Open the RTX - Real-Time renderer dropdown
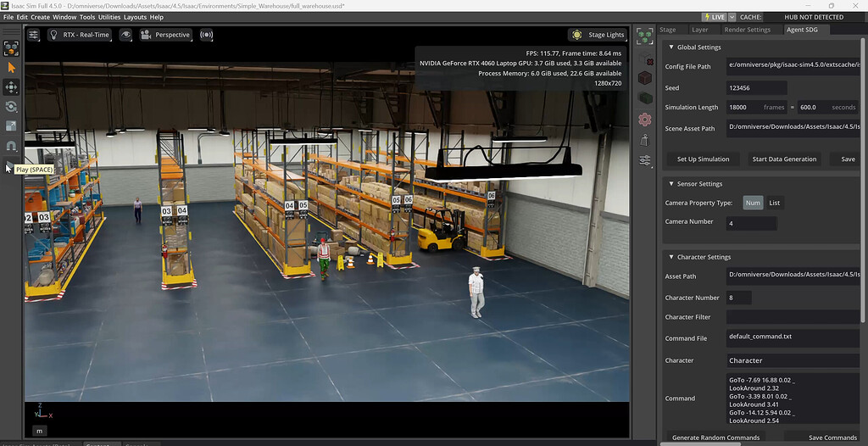The image size is (868, 446). (79, 35)
